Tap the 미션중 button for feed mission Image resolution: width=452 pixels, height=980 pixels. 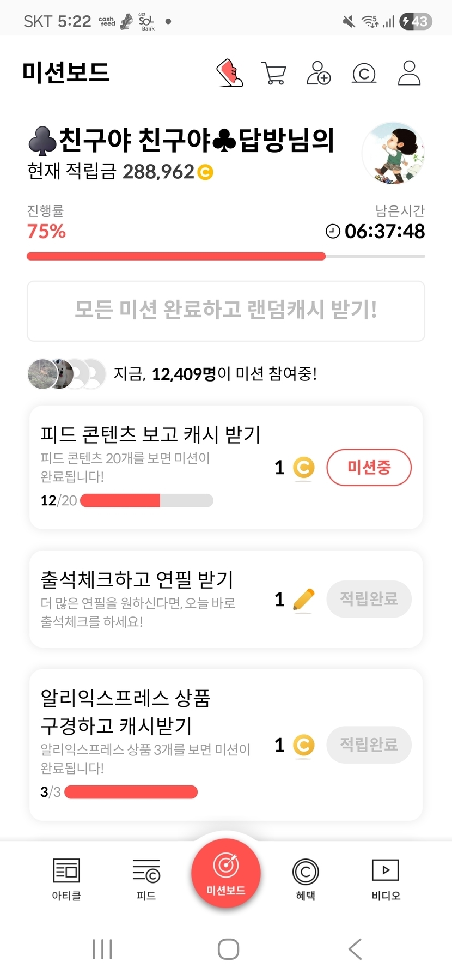369,467
